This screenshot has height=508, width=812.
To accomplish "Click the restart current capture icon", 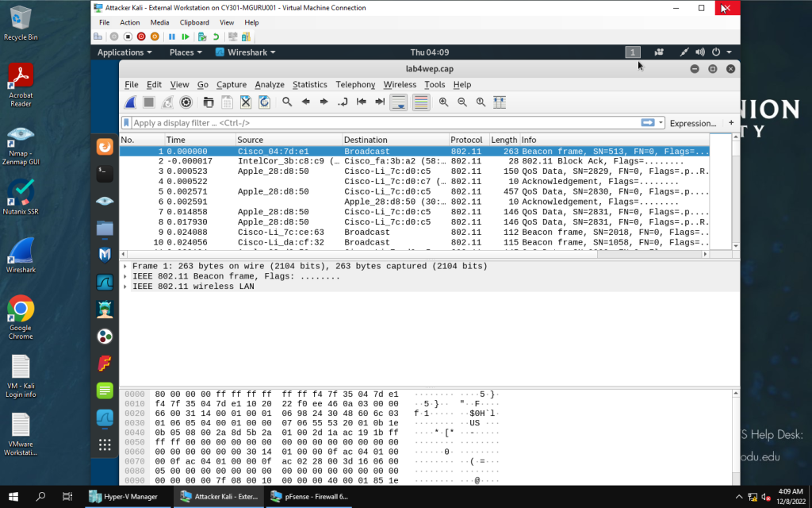I will coord(167,102).
